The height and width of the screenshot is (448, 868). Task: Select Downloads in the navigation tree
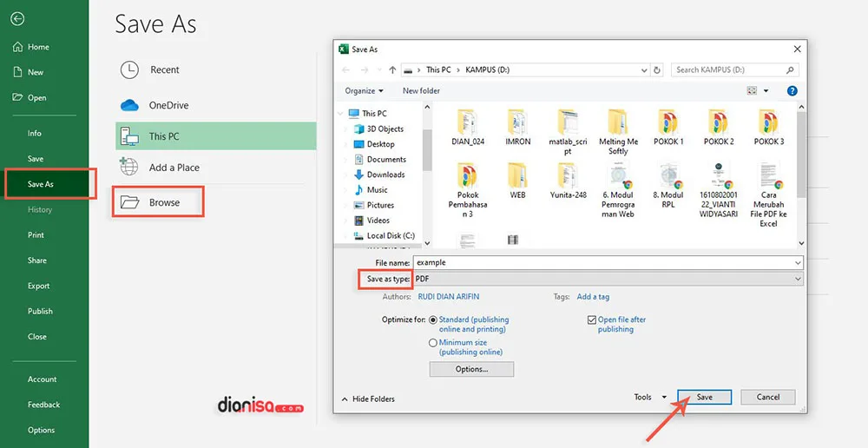(385, 175)
